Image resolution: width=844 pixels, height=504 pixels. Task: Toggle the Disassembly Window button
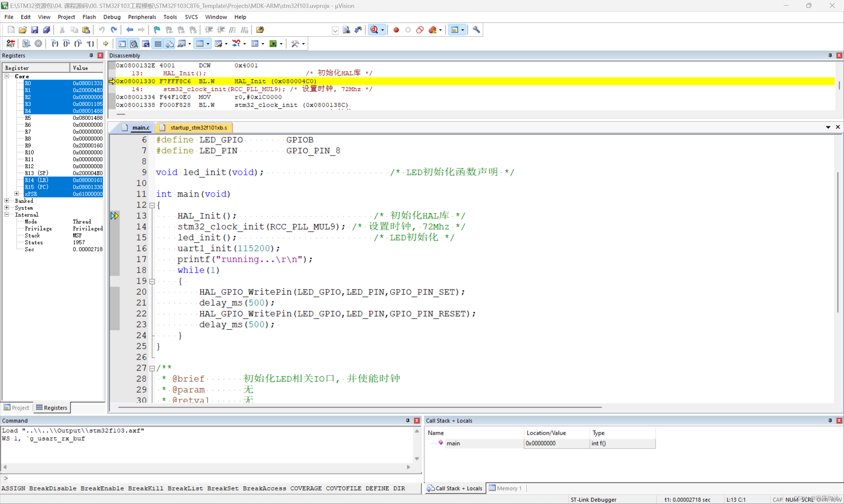point(134,43)
